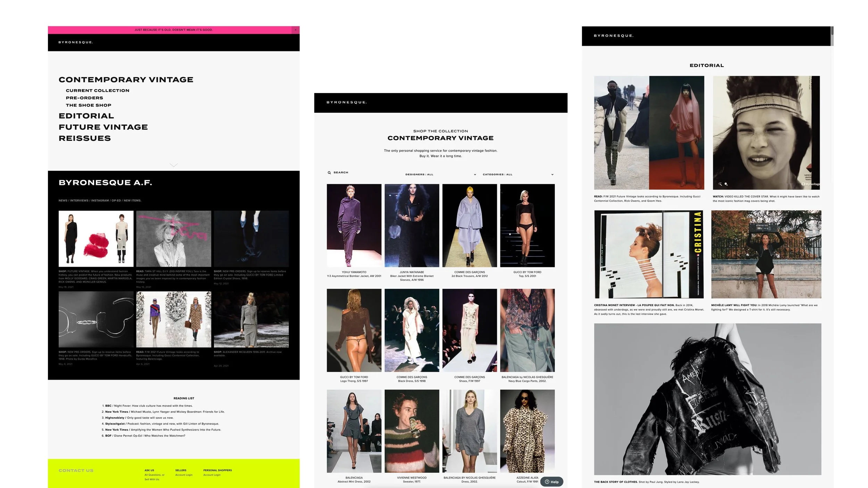Screen dimensions: 868x488
Task: Open Balenciaga Abstract Mini Dress 2002 product
Action: 354,431
